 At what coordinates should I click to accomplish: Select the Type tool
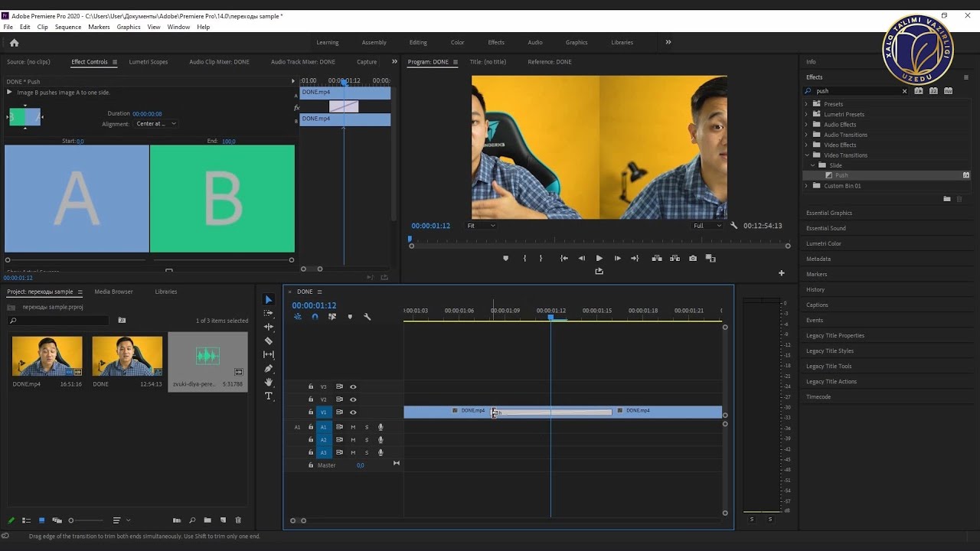tap(268, 396)
